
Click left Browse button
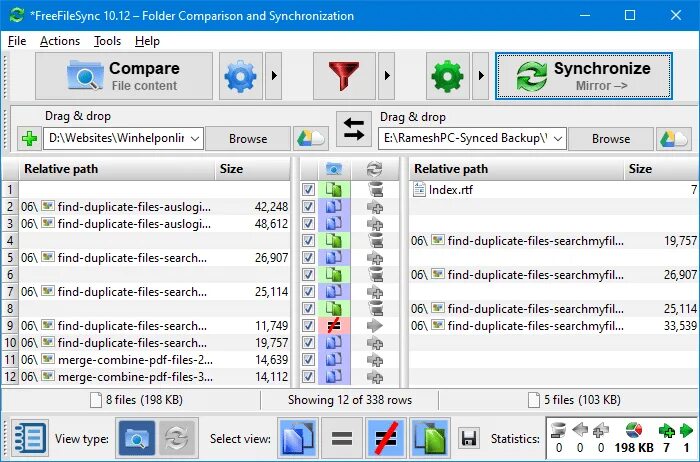tap(248, 138)
